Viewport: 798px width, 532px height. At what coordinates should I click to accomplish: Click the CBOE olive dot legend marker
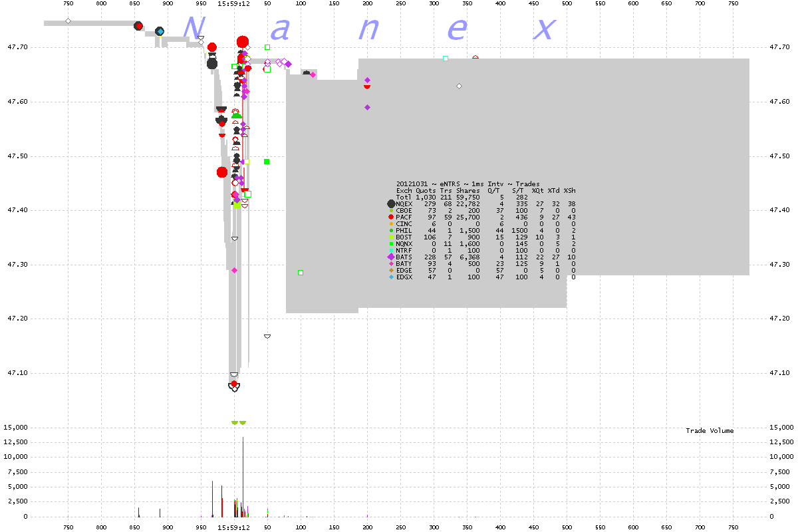tap(391, 210)
